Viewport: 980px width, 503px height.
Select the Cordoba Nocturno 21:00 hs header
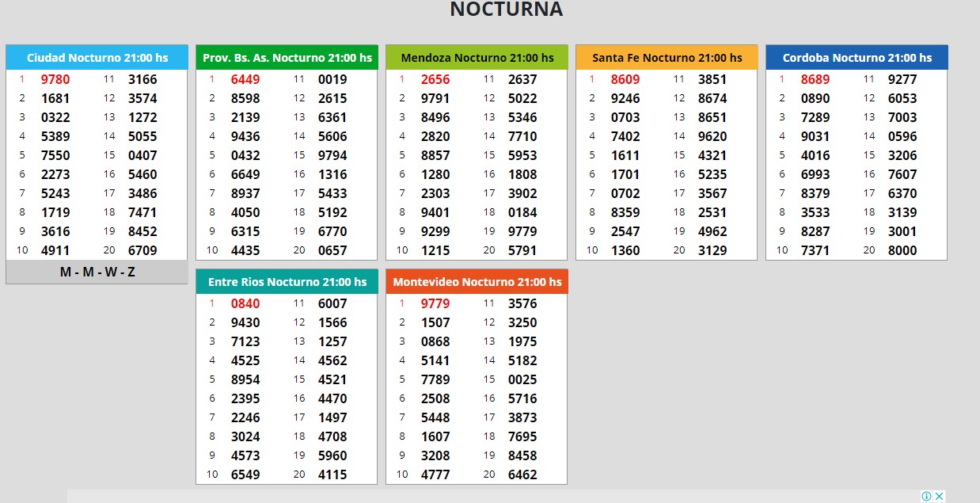click(x=857, y=58)
